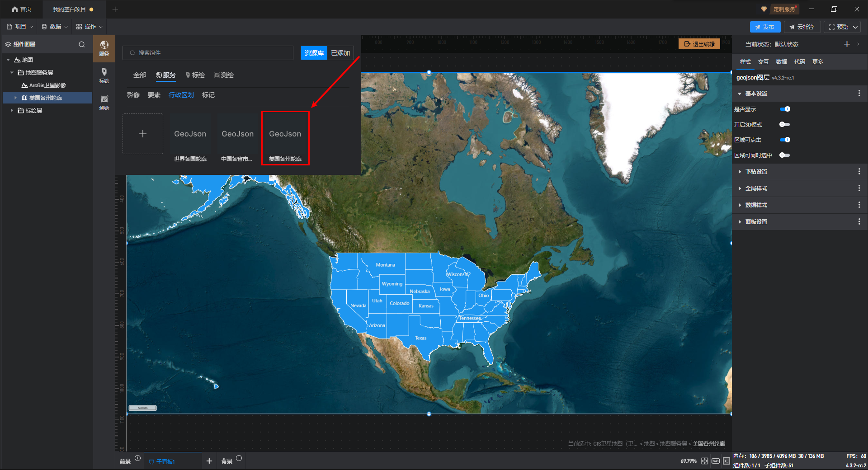Open the 项目 dropdown menu

pos(20,27)
